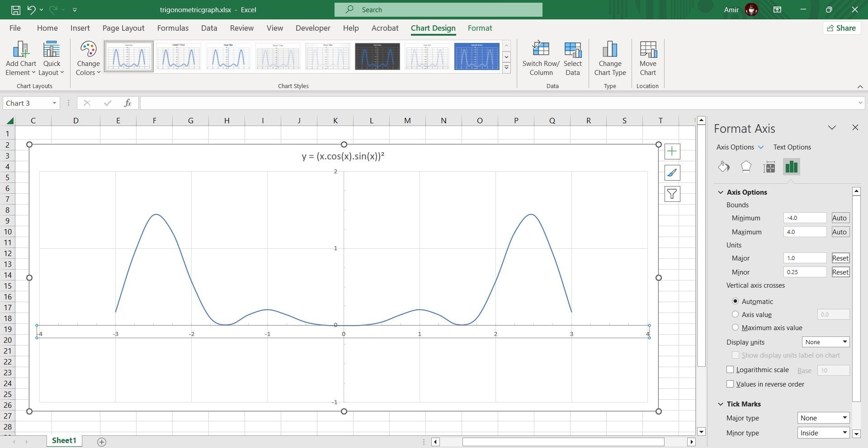Screen dimensions: 868x448
Task: Switch to Text Options in Format Axis
Action: tap(792, 147)
